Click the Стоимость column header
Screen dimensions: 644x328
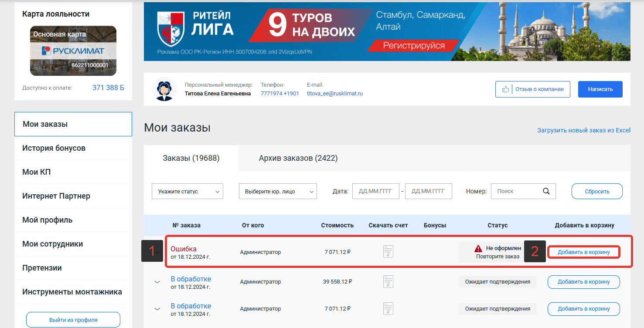click(x=337, y=225)
